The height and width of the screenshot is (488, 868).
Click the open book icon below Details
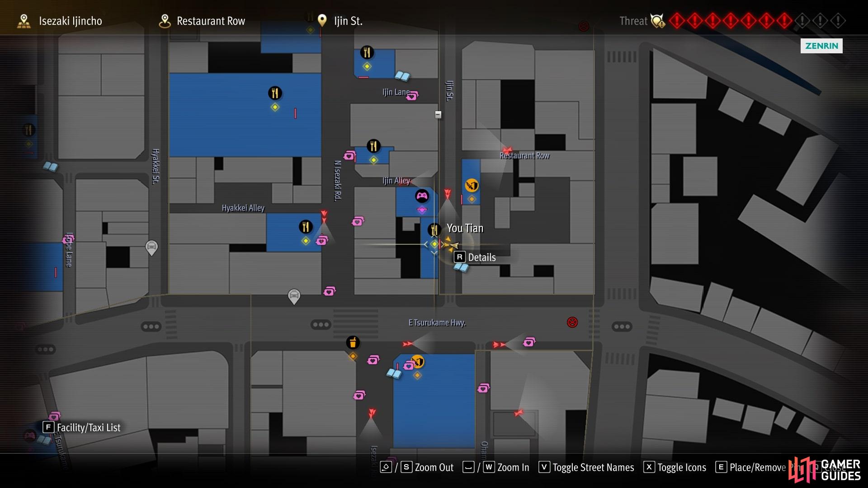click(461, 267)
